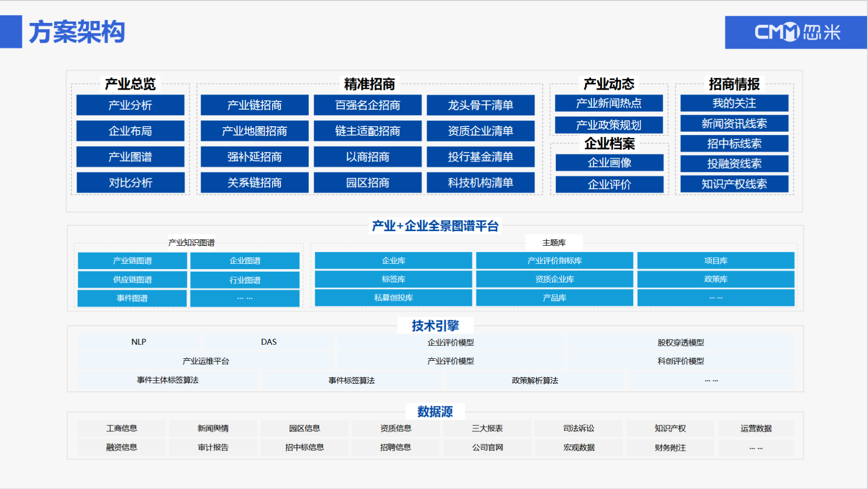Click the 企业画像 button

609,163
